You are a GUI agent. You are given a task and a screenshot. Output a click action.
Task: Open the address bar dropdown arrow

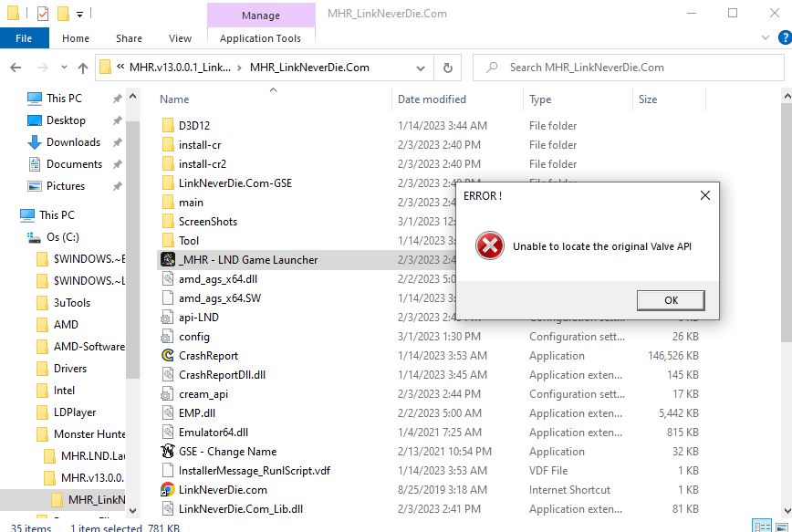(x=419, y=68)
